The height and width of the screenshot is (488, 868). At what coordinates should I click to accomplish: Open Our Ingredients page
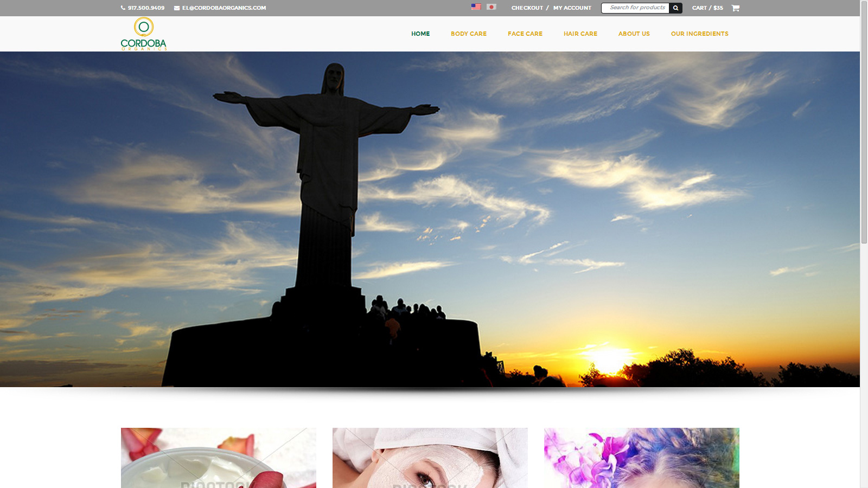[700, 34]
